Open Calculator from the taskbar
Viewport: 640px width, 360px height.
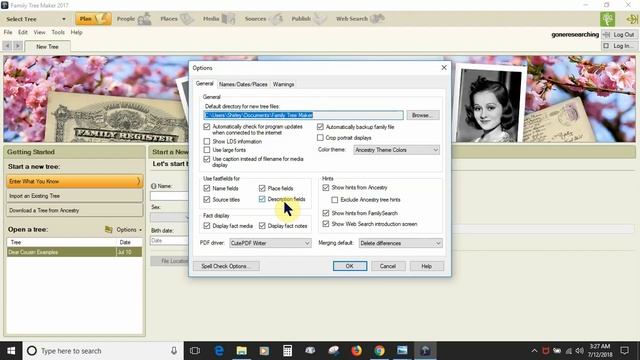pos(287,351)
